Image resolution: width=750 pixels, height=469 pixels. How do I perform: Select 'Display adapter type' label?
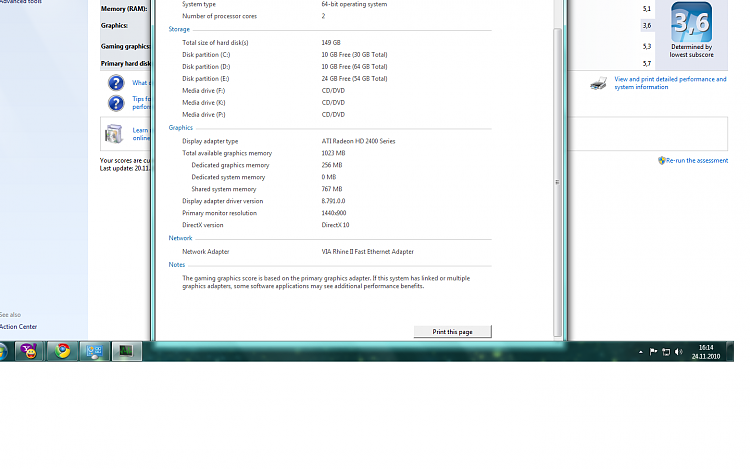[x=210, y=141]
